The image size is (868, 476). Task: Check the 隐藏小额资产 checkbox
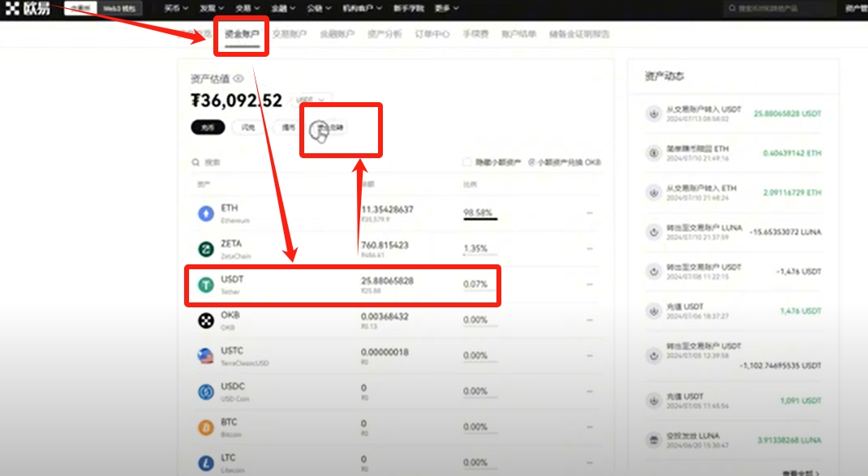click(x=466, y=162)
